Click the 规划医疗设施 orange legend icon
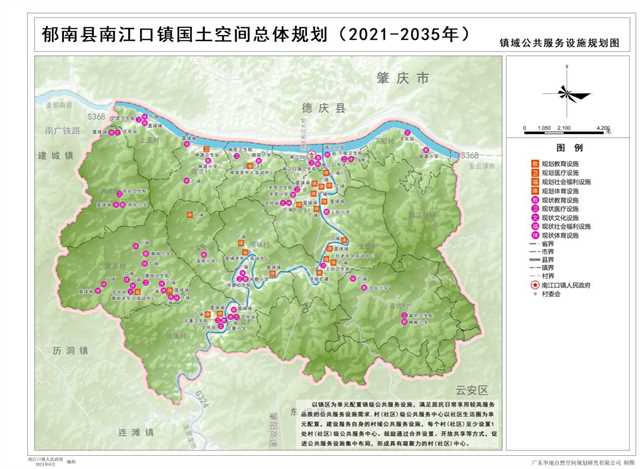The width and height of the screenshot is (640, 469). pos(534,172)
